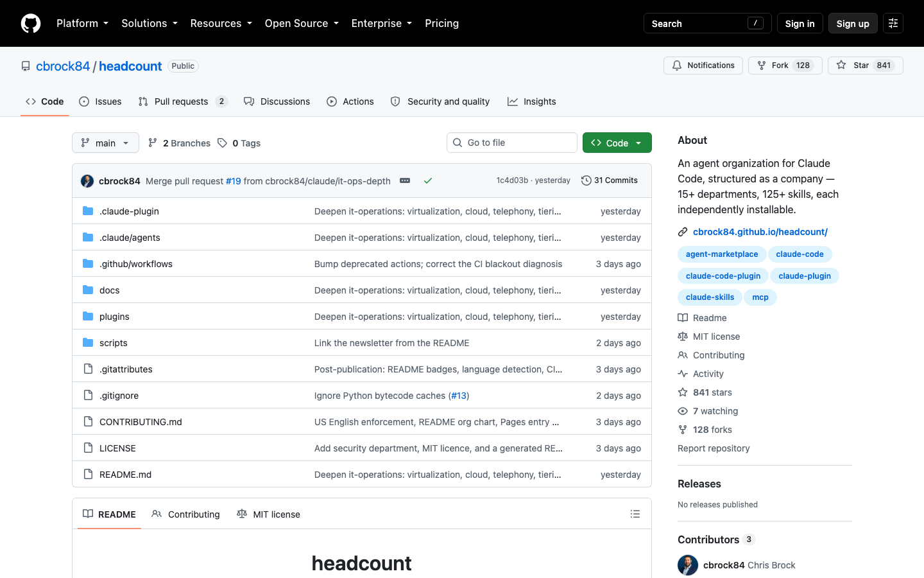Open the README outline list icon
This screenshot has height=578, width=924.
point(635,514)
